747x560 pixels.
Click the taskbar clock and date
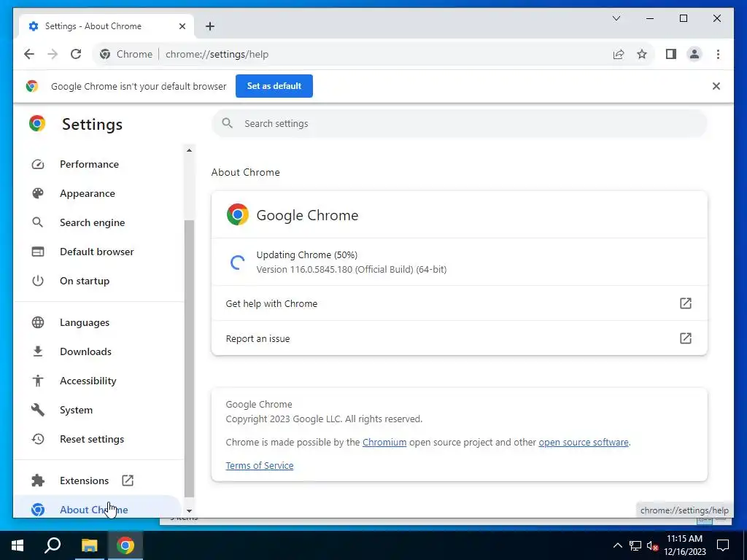point(684,545)
